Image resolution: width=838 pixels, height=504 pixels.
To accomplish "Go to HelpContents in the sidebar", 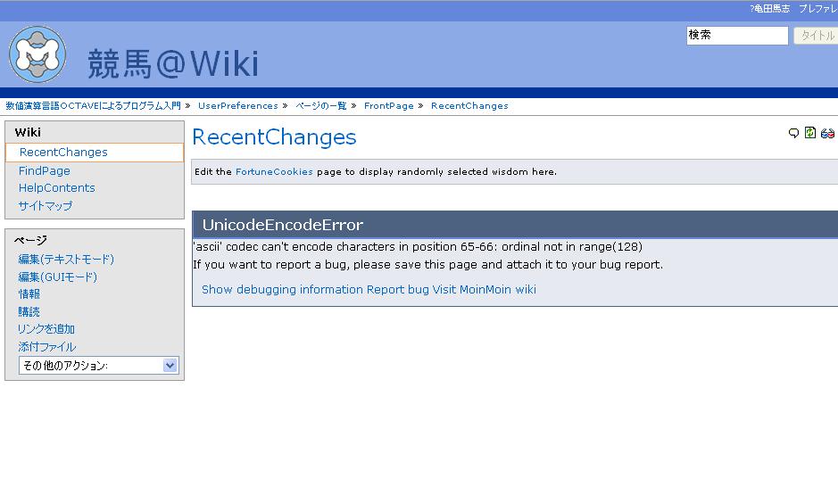I will tap(56, 188).
